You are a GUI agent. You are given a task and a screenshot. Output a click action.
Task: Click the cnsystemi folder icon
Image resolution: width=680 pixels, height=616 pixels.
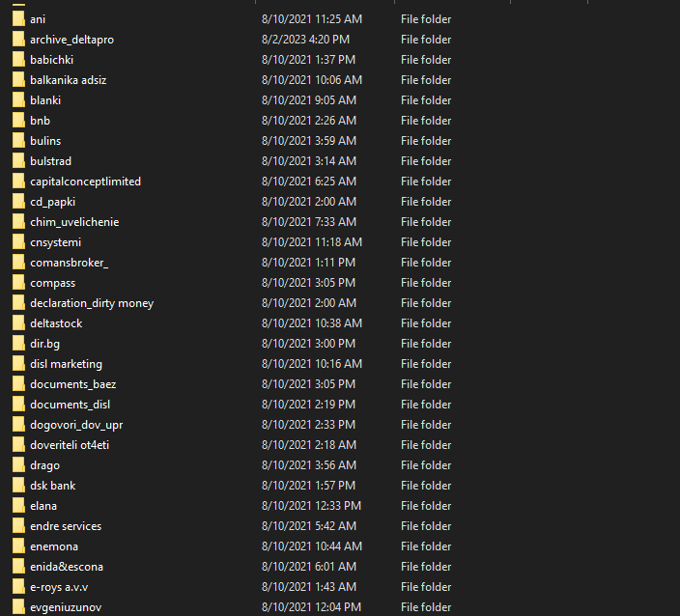tap(18, 242)
